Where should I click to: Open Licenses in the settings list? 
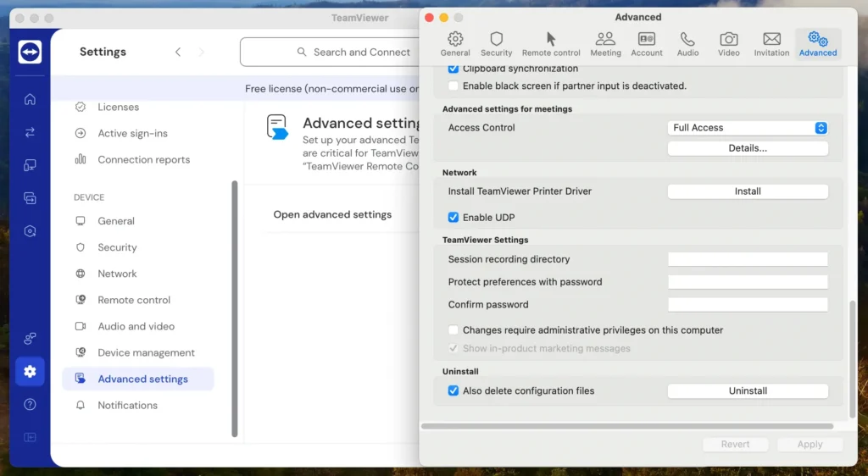[x=118, y=108]
